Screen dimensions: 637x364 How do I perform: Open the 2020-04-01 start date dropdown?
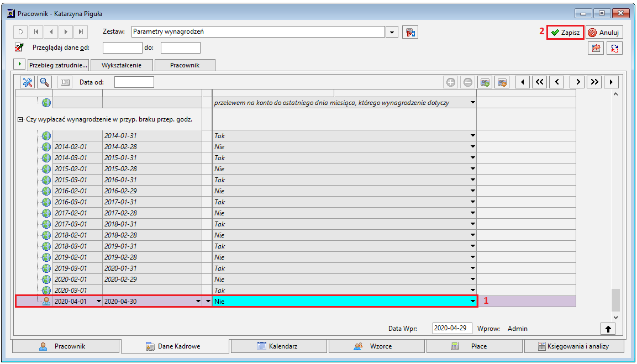click(x=99, y=302)
